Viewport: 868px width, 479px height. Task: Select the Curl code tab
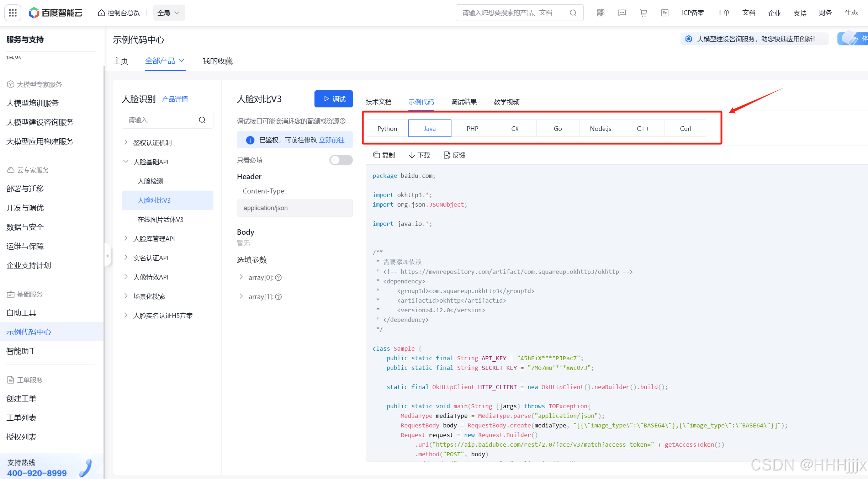(686, 128)
